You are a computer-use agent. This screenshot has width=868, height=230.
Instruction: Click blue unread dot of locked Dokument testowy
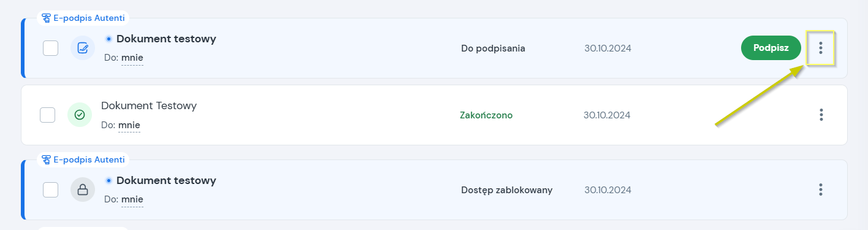coord(108,180)
